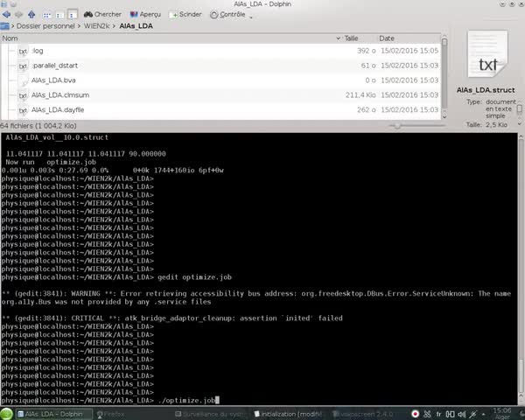Click the AlAs_LDA.struct name in info panel
Viewport: 525px width, 420px height.
pos(486,90)
